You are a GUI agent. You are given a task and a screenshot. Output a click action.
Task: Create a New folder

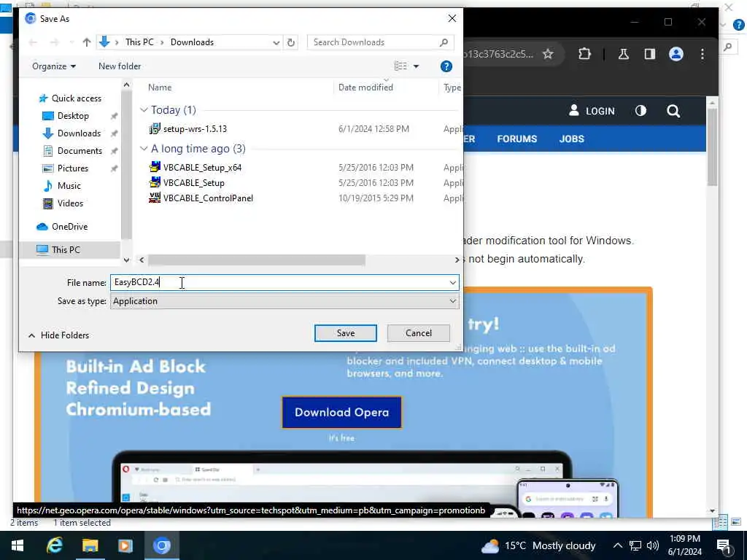click(x=120, y=66)
